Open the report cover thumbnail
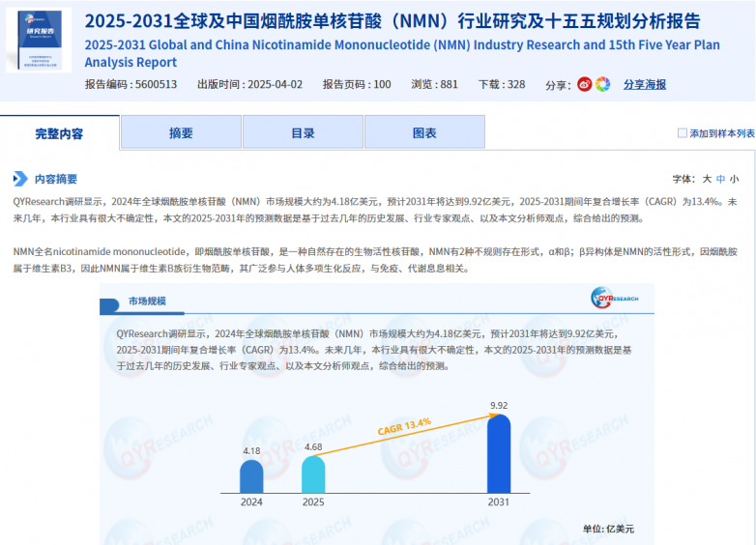Screen dimensions: 756x545 39,41
